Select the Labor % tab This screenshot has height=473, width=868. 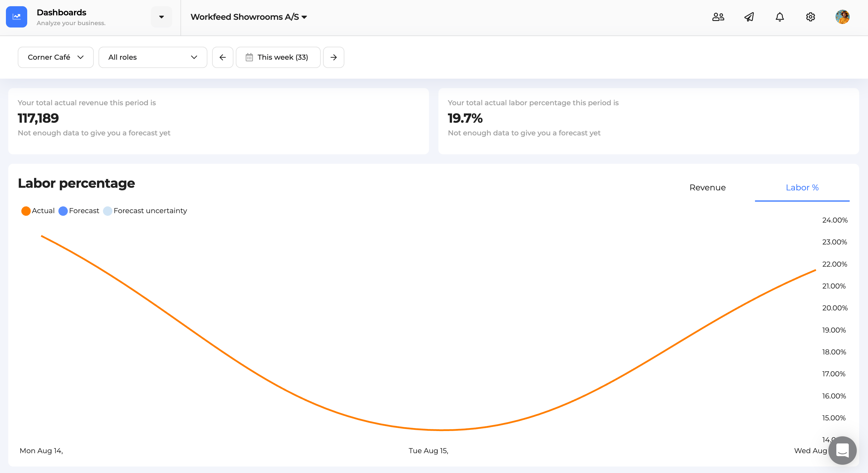point(802,187)
